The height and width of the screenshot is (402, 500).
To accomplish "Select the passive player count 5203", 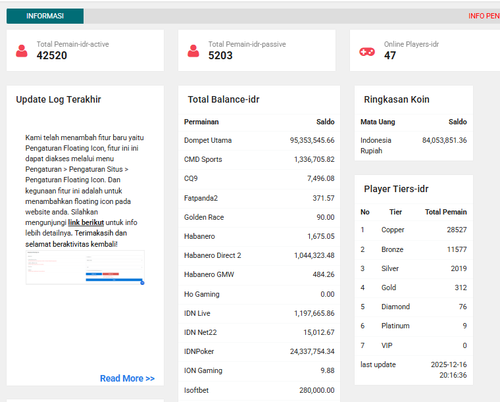I will (x=220, y=55).
